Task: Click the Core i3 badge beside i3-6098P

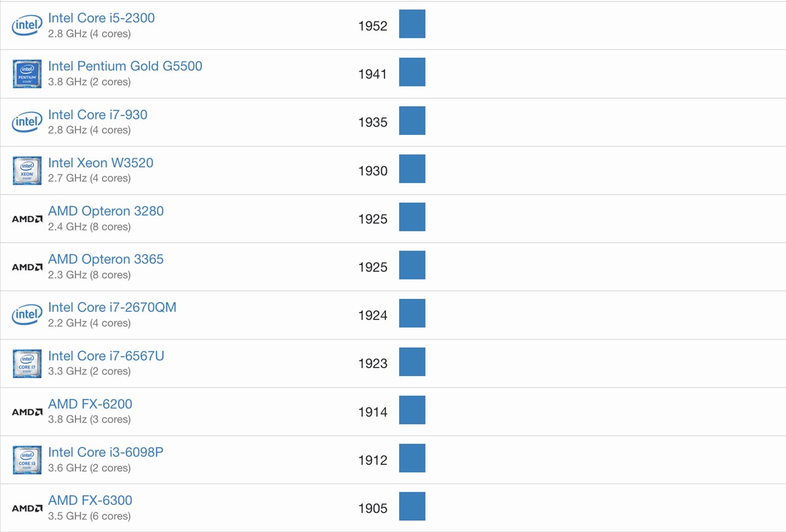Action: coord(27,460)
